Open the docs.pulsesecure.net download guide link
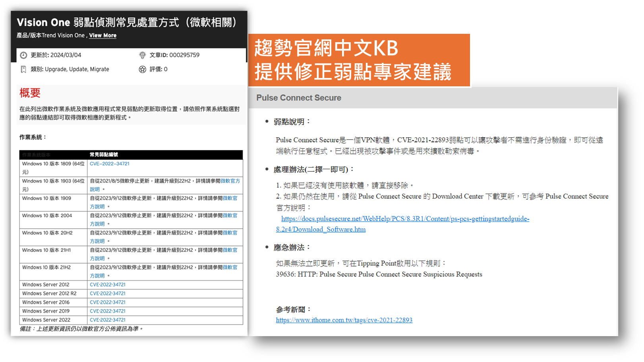Viewport: 644px width, 362px height. (x=405, y=219)
